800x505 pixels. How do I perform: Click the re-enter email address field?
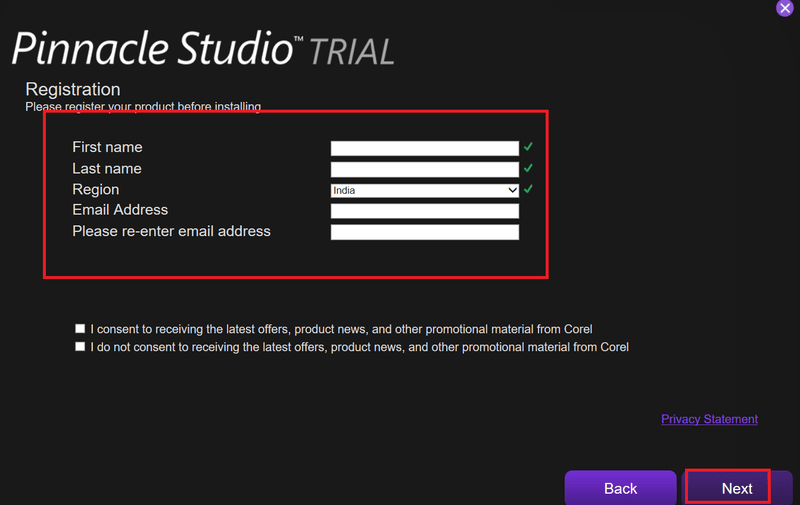point(424,232)
